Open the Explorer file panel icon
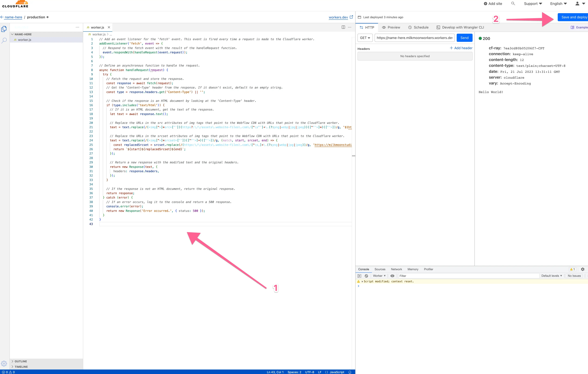The width and height of the screenshot is (588, 374). [4, 29]
